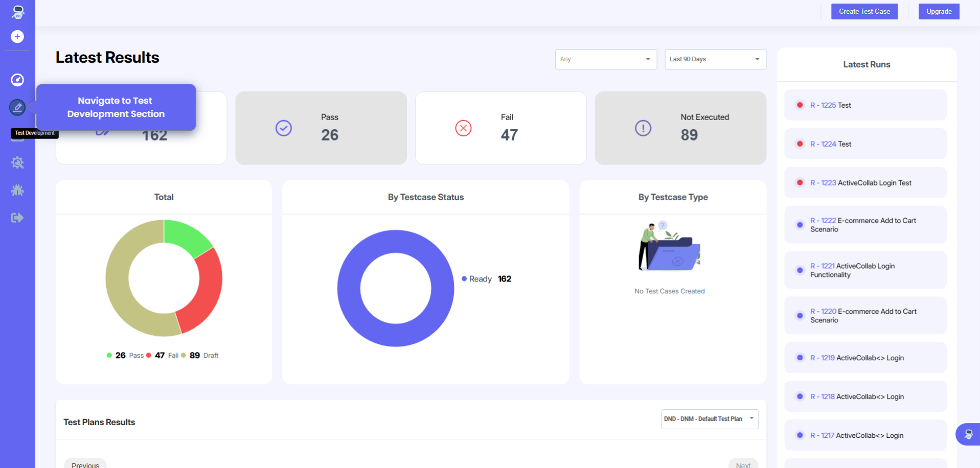
Task: Click the Create Test Case button
Action: pyautogui.click(x=864, y=11)
